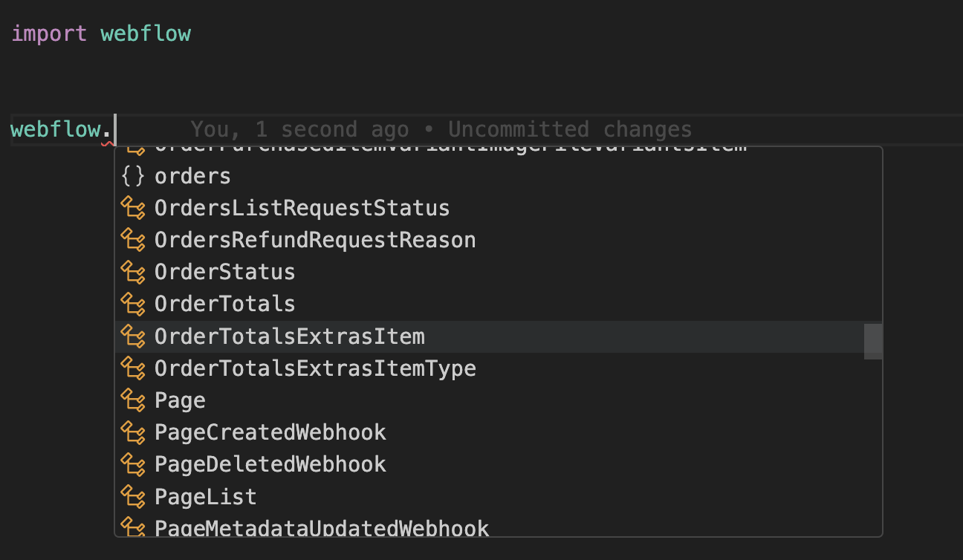This screenshot has width=963, height=560.
Task: Click the class icon beside OrderTotalsExtrasItemType
Action: pyautogui.click(x=132, y=368)
